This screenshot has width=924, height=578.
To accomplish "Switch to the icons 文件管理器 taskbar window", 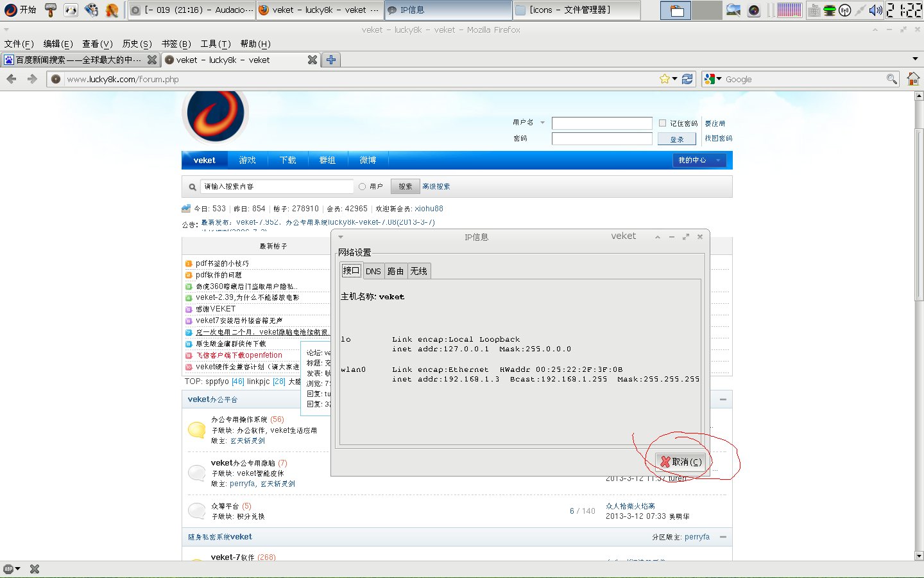I will pyautogui.click(x=576, y=10).
